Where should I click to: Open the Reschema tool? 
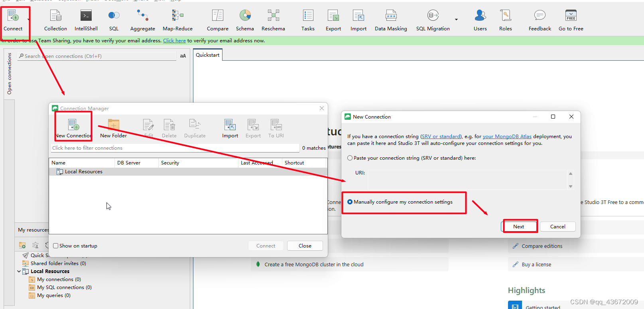[273, 21]
